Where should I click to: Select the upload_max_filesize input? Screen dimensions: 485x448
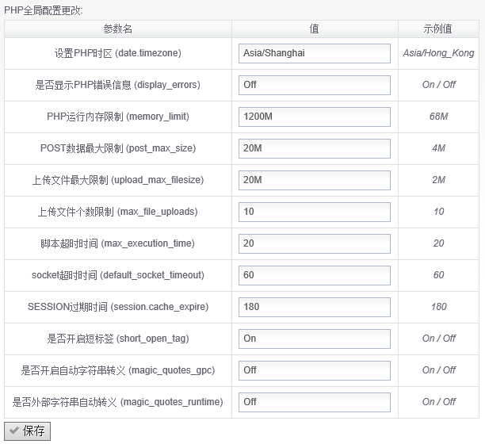pos(314,180)
